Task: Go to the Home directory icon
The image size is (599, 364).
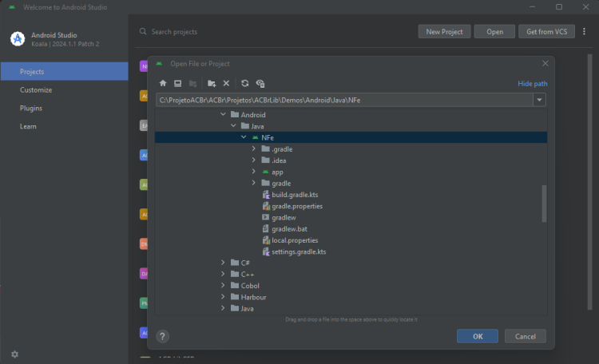Action: click(x=163, y=83)
